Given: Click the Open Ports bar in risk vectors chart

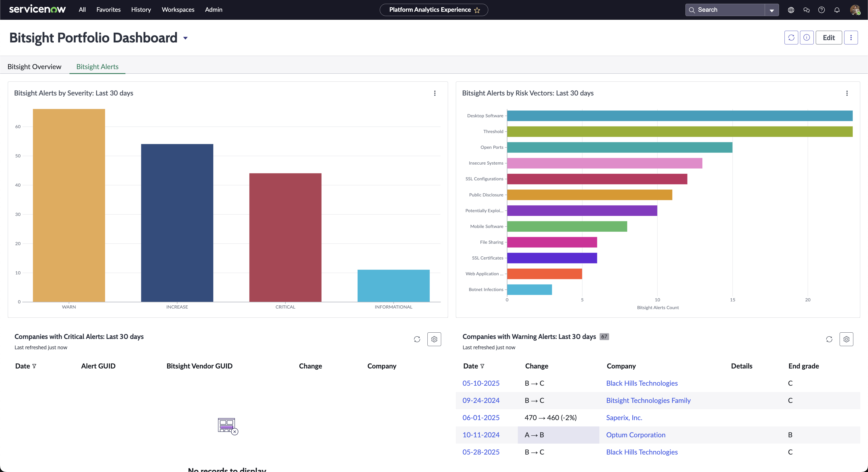Looking at the screenshot, I should coord(620,147).
